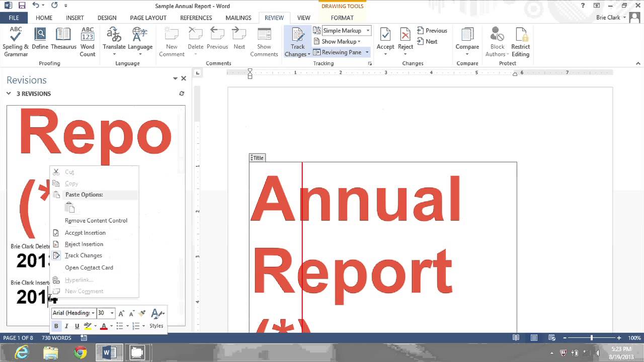Redo action in Quick Access toolbar
Image resolution: width=644 pixels, height=362 pixels.
[54, 6]
